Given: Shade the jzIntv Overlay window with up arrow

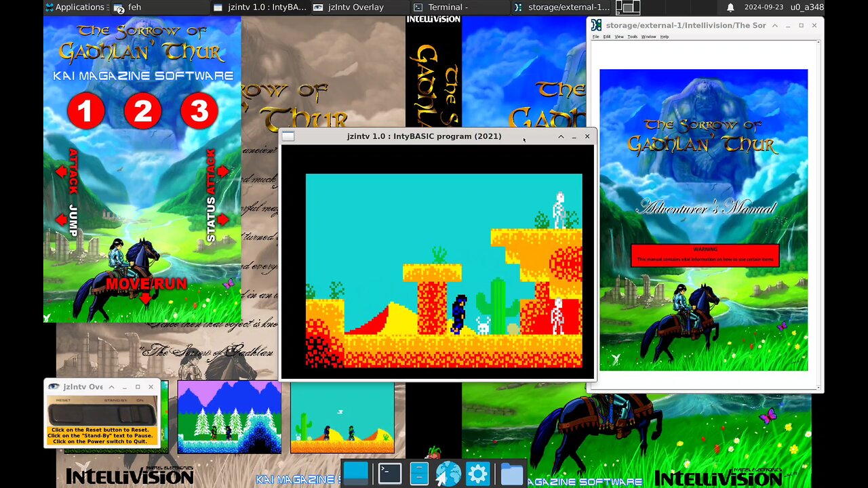Looking at the screenshot, I should tap(111, 387).
